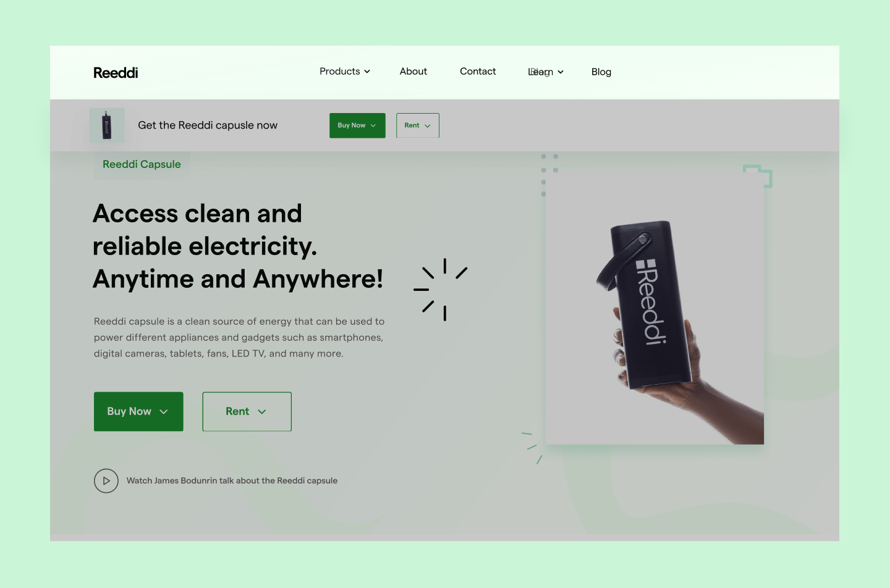Open chevron on large Buy Now button
The image size is (890, 588).
(164, 412)
